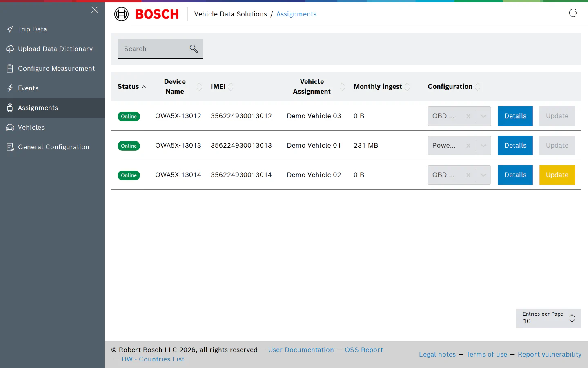
Task: Select IMEI 356224930013014
Action: click(241, 175)
